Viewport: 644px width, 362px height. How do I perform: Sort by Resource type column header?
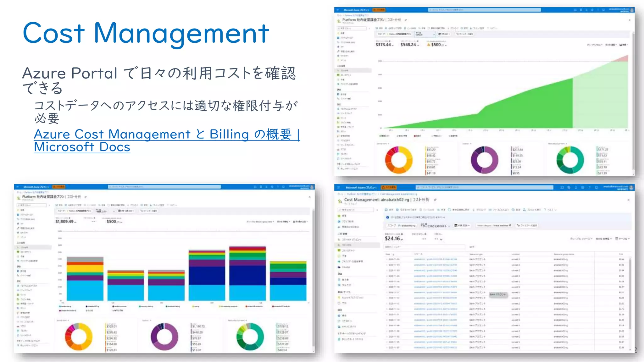[476, 254]
